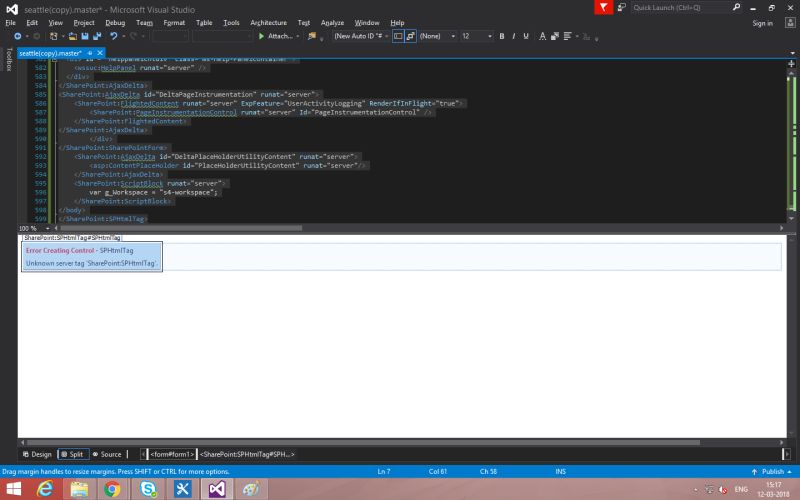Click the user account avatar icon
Viewport: 800px width, 500px height.
[x=790, y=22]
